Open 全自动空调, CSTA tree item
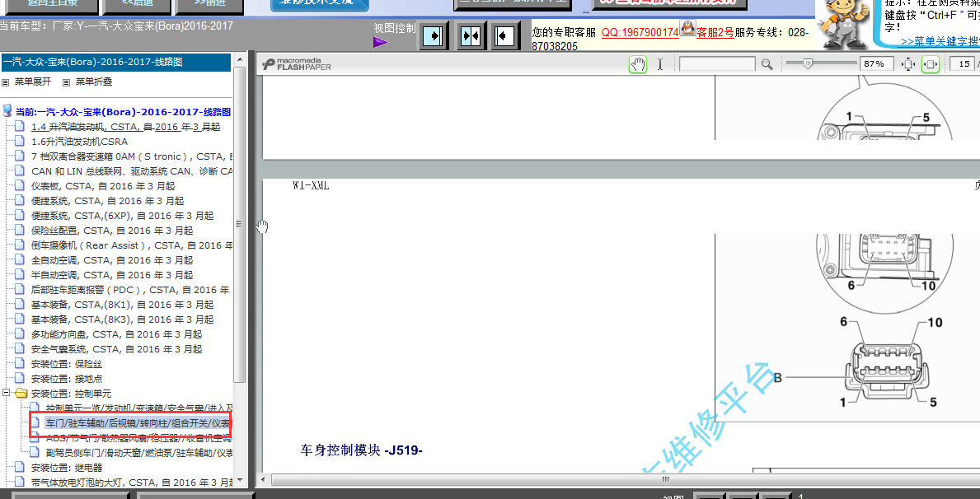This screenshot has height=499, width=980. pyautogui.click(x=112, y=260)
